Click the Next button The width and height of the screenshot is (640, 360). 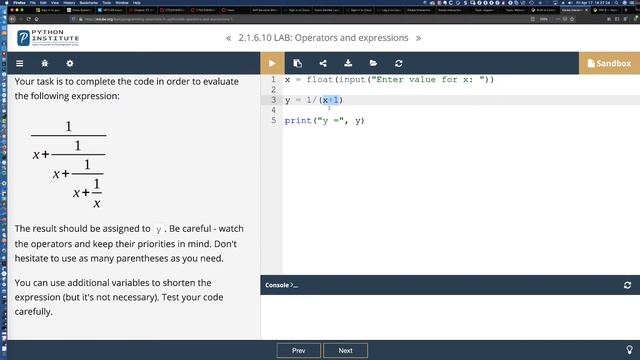click(x=345, y=351)
